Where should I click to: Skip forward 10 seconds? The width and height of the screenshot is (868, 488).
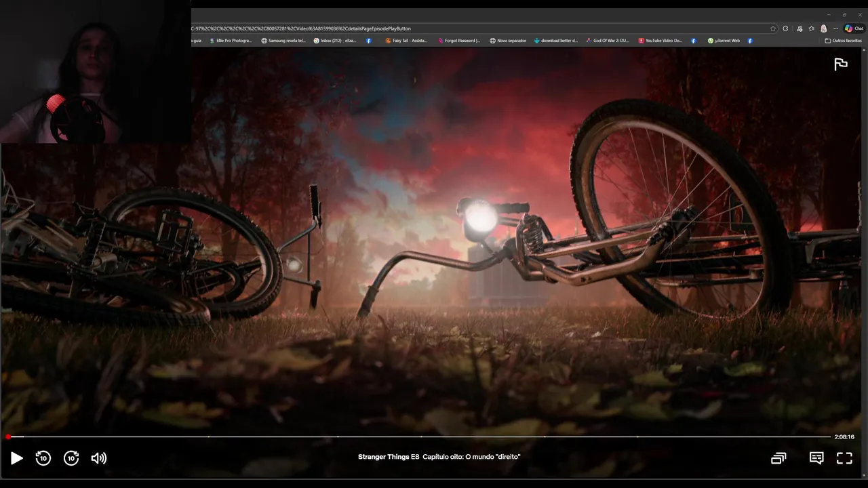click(71, 458)
